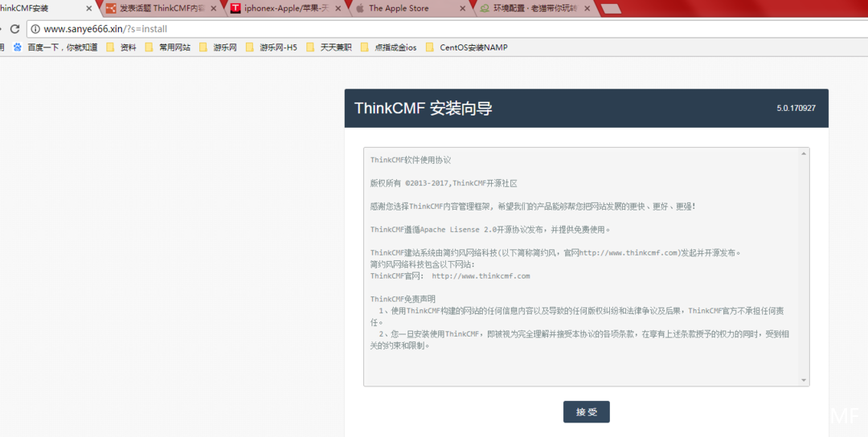Click disclaimer item 1 starting 使用ThinkCMF构建的网站
868x437 pixels.
point(577,317)
